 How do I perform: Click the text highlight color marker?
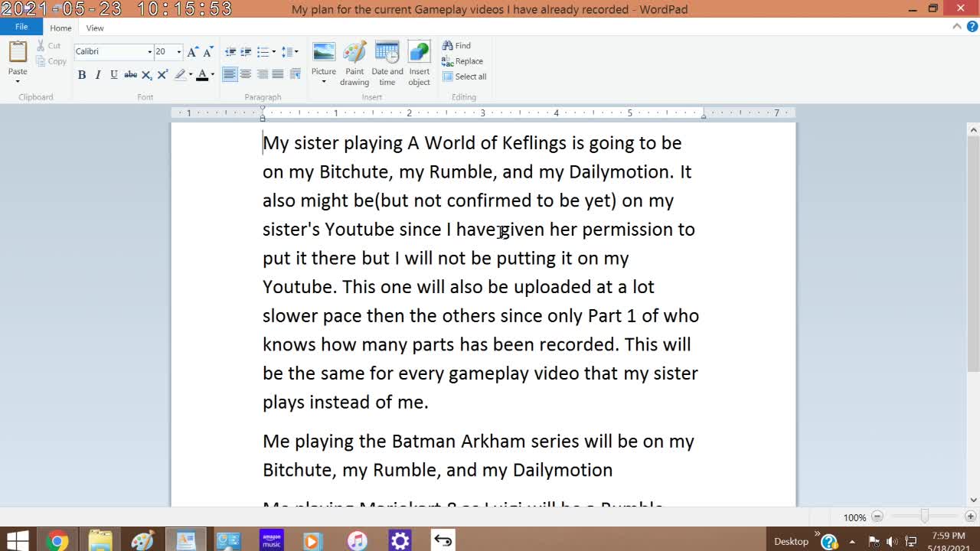coord(180,74)
